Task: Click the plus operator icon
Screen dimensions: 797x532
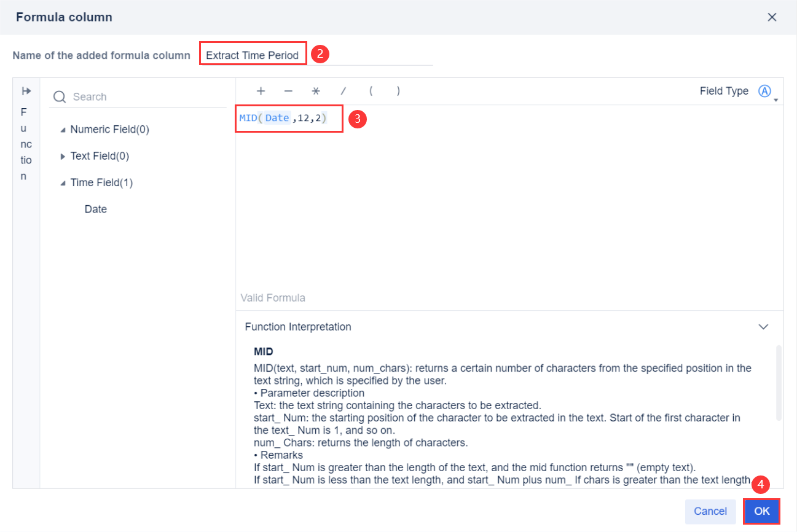Action: (261, 91)
